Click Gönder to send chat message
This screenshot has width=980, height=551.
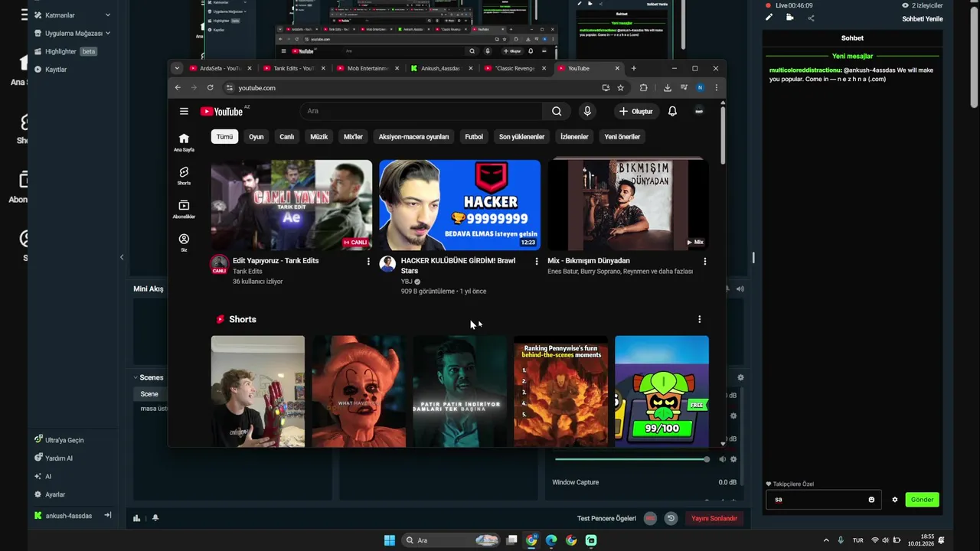click(922, 500)
